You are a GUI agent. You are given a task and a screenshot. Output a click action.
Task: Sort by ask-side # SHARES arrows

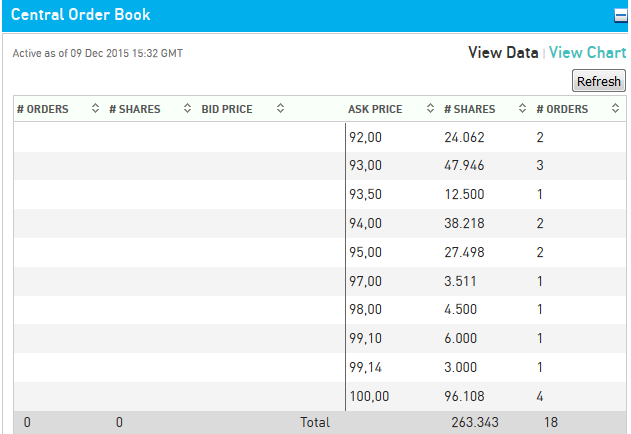(x=521, y=109)
